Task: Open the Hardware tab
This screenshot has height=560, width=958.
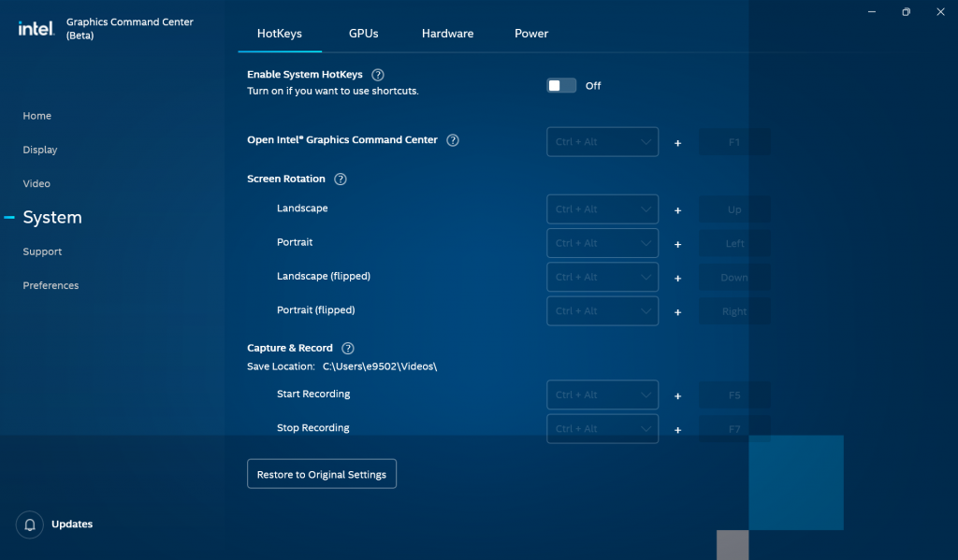Action: [447, 34]
